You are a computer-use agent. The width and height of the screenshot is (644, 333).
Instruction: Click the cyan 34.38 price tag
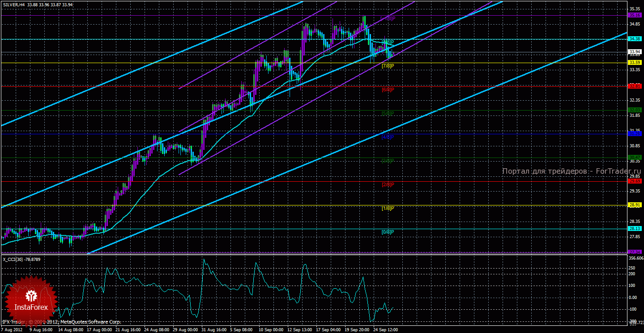pyautogui.click(x=635, y=39)
